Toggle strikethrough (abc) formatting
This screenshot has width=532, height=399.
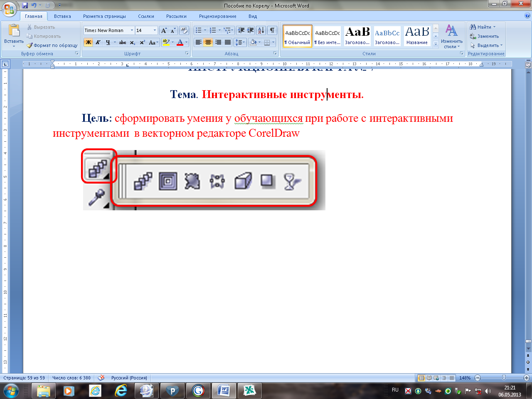click(x=122, y=42)
